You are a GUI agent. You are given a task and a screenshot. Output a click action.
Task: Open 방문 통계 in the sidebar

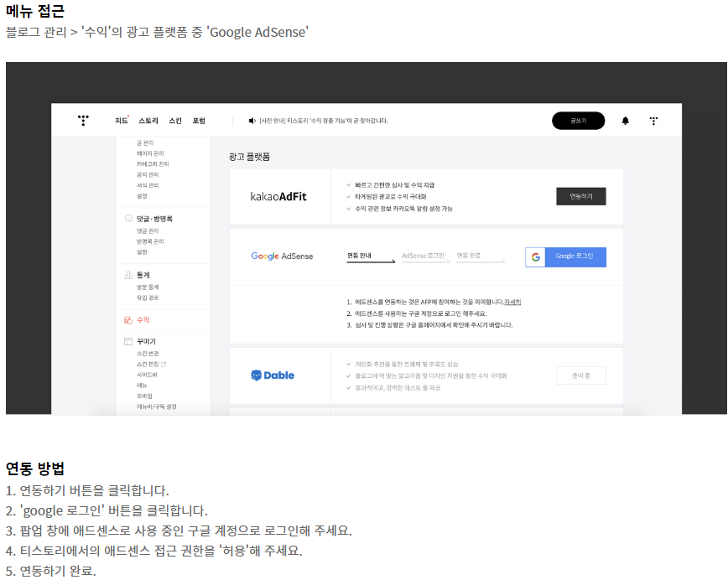(148, 287)
